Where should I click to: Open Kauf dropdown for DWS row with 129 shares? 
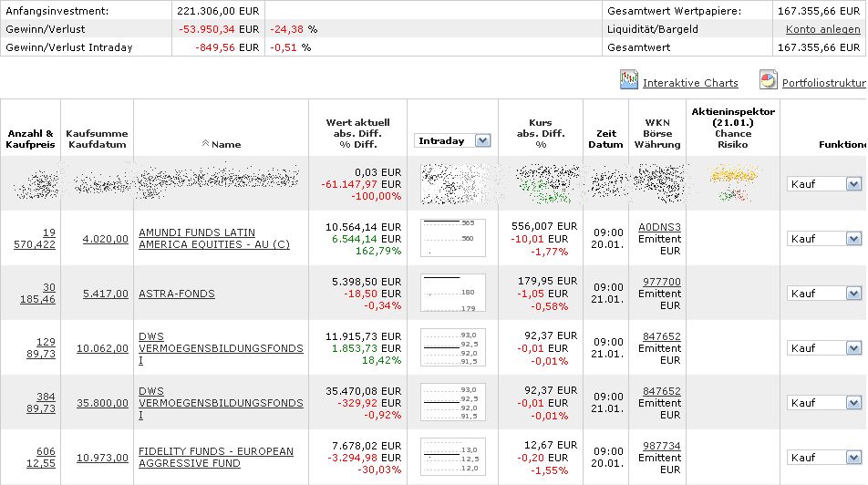click(824, 348)
